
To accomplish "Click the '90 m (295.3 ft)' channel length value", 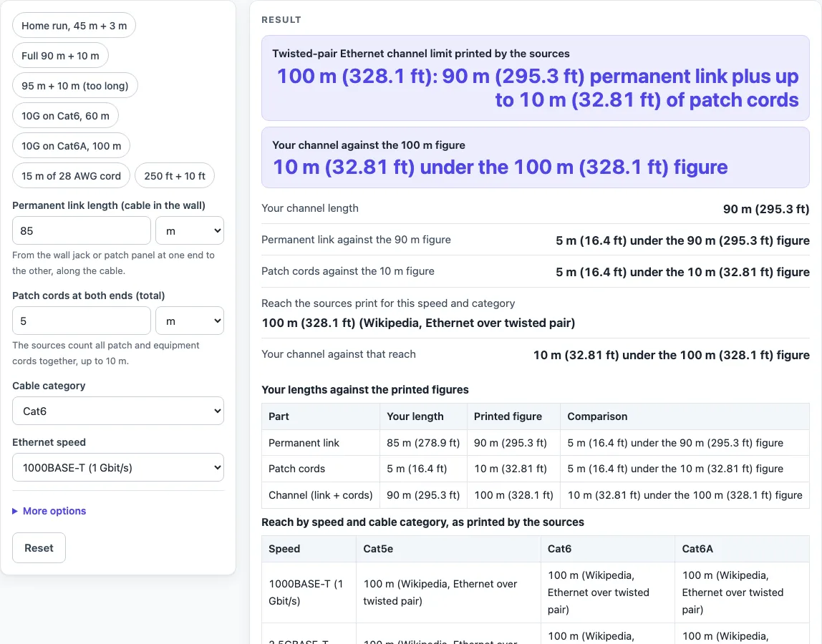I will pyautogui.click(x=766, y=208).
